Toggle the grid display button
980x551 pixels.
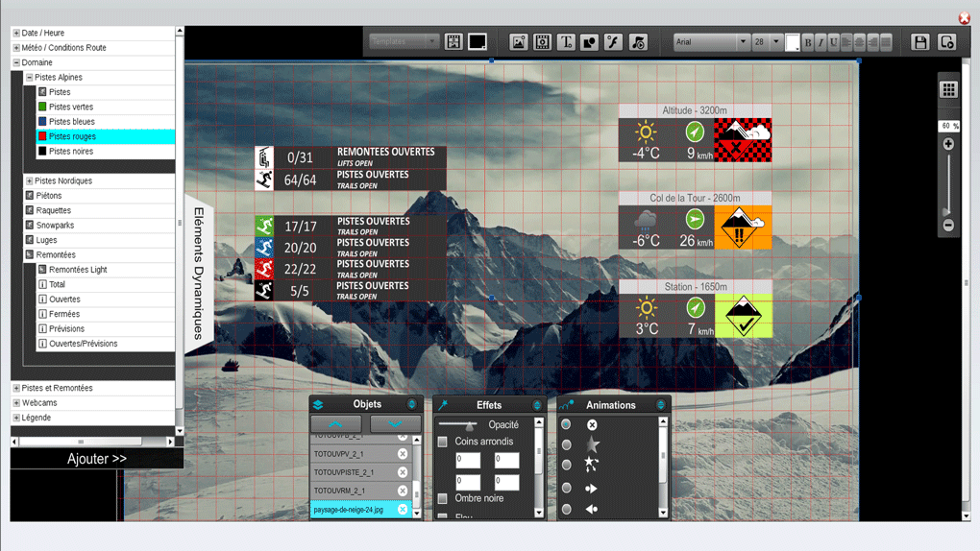tap(948, 89)
